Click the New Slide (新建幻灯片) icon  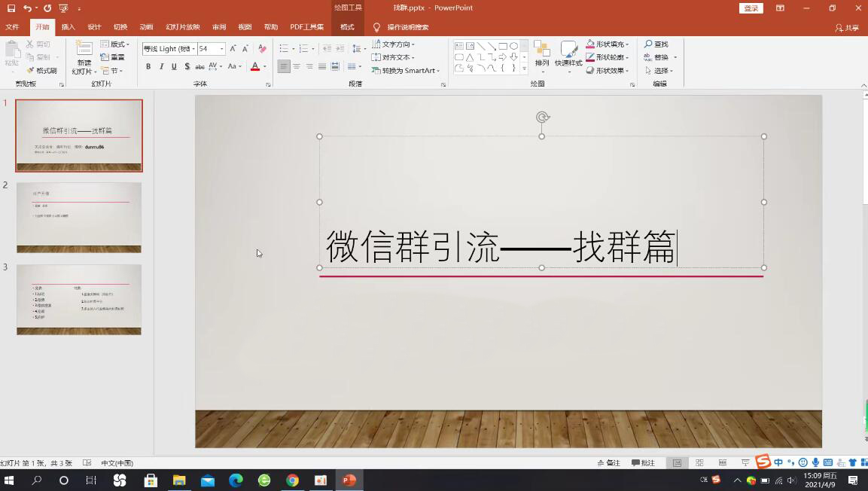(x=84, y=49)
